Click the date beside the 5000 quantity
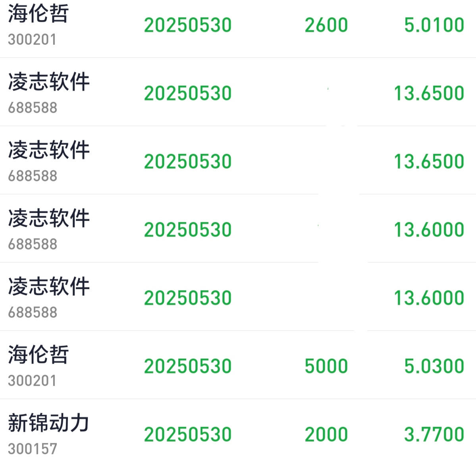This screenshot has width=476, height=465. pos(188,366)
